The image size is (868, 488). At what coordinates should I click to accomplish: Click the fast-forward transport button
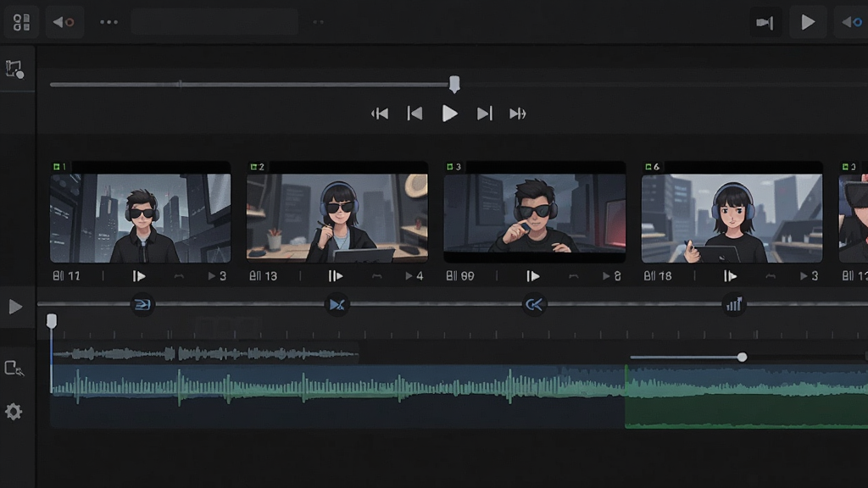518,114
